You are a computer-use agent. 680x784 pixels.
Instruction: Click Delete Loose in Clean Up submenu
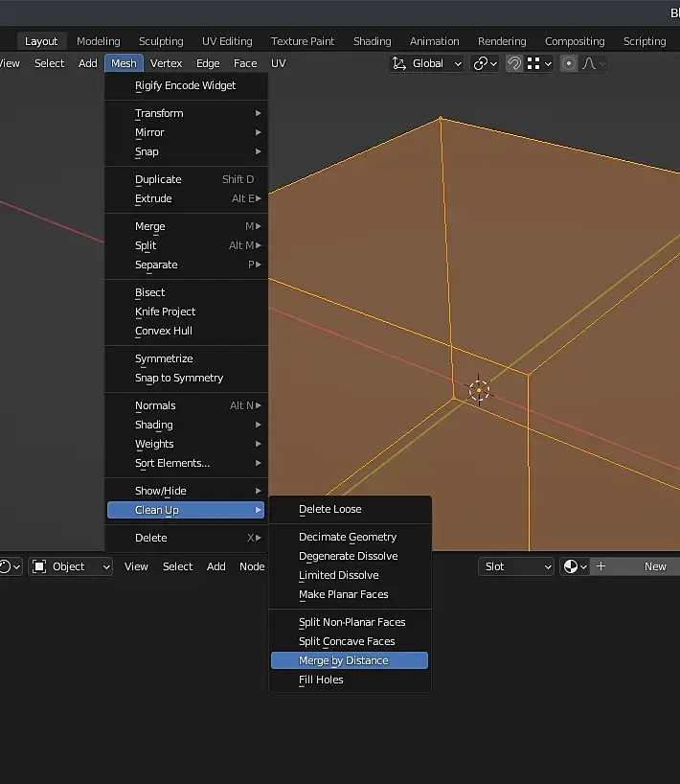(x=329, y=509)
